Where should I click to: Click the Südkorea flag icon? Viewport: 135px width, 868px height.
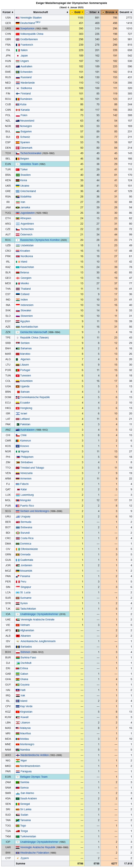click(x=18, y=88)
